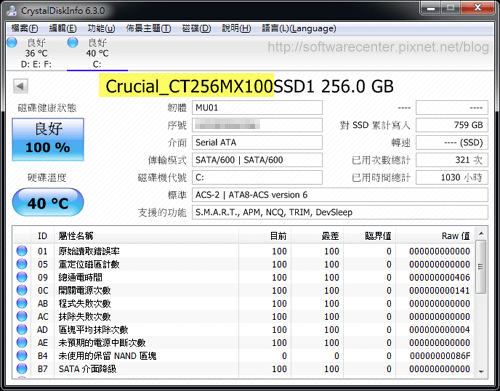Viewport: 500px width, 391px height.
Task: Click the scroll down arrow of attribute list
Action: 481,371
